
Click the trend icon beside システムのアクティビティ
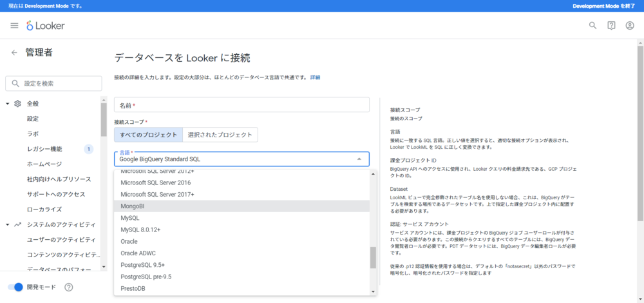click(x=17, y=225)
